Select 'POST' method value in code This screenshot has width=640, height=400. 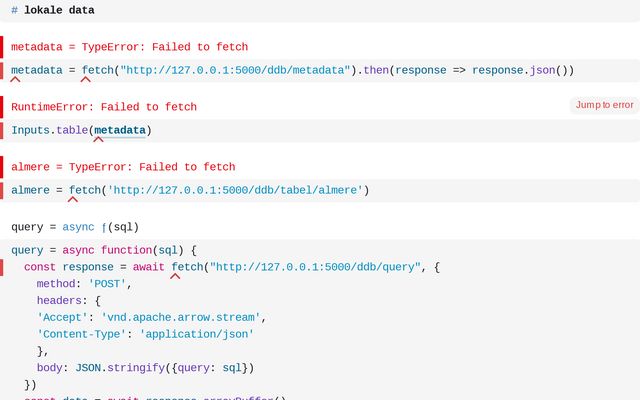point(107,284)
